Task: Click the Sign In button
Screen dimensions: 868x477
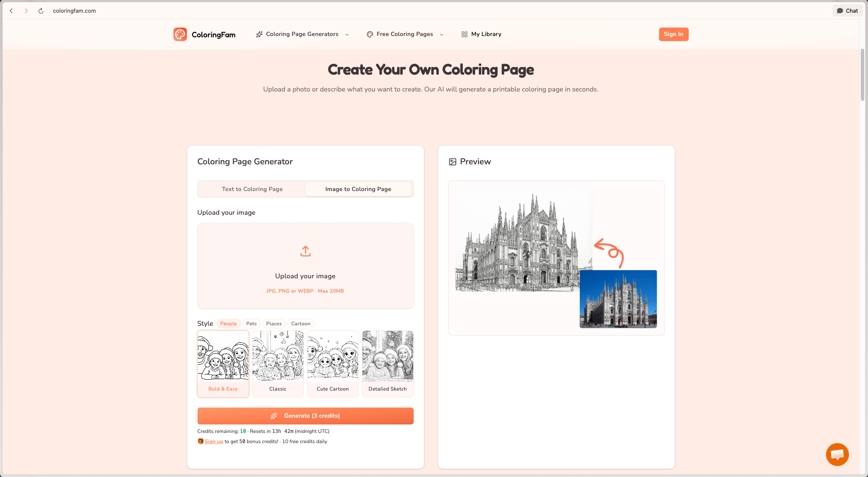Action: tap(673, 34)
